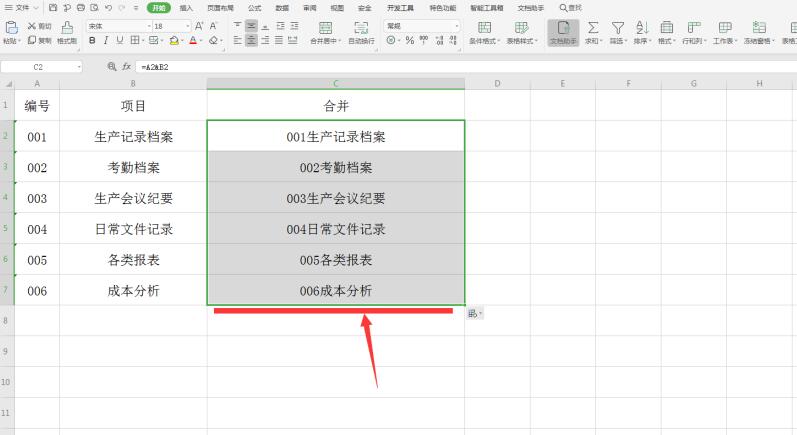Increase font size with A+ icon

tap(199, 26)
